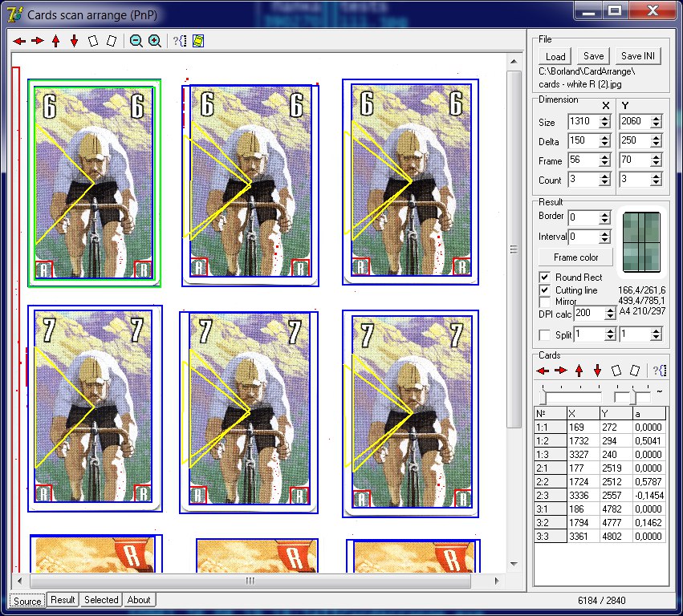
Task: Select row 2:2 in cards table
Action: click(x=600, y=482)
